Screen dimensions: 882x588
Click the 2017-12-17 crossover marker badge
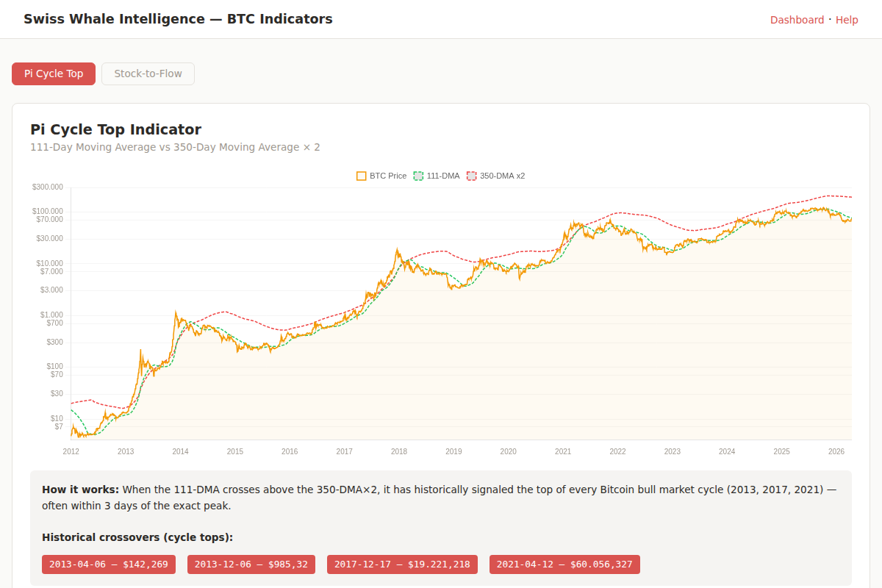[x=402, y=564]
